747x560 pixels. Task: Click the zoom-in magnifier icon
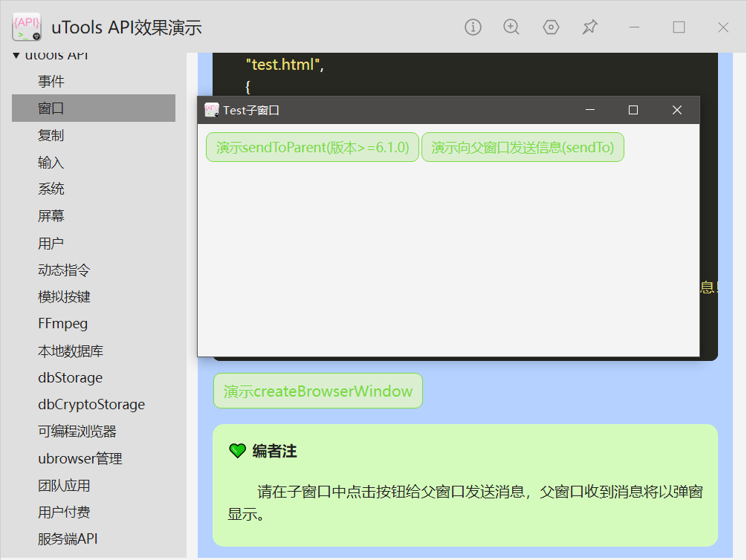point(511,27)
